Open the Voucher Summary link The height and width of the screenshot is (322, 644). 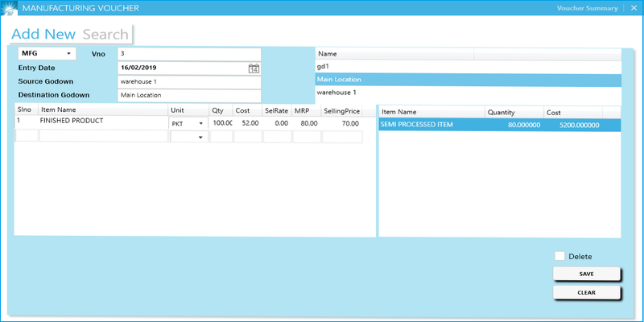coord(587,8)
